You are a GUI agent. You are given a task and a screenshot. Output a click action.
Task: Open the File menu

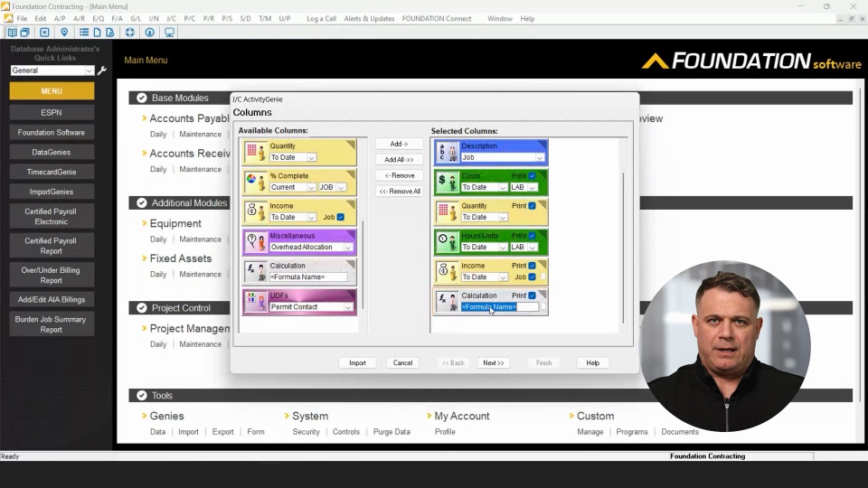pos(22,18)
